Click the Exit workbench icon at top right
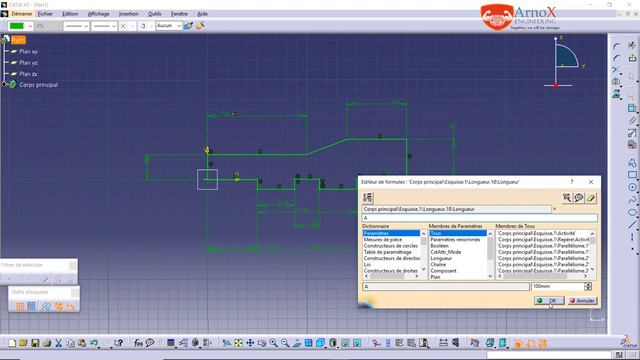This screenshot has height=360, width=640. (632, 58)
